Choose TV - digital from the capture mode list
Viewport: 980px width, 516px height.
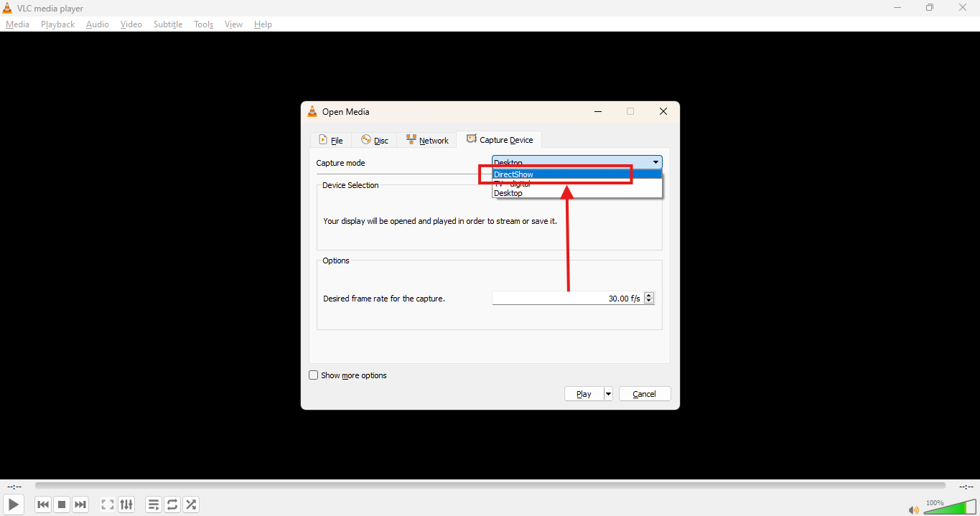(x=577, y=184)
